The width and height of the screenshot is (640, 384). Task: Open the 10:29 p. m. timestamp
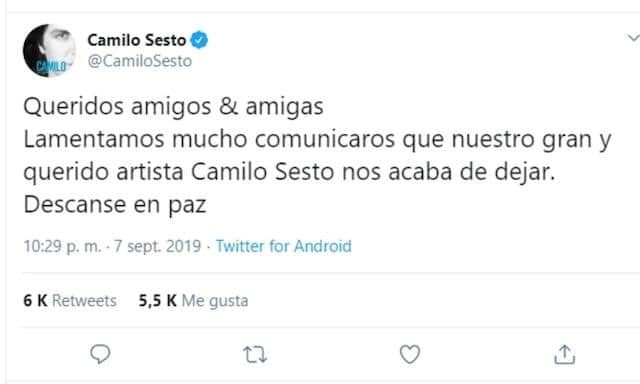(x=62, y=246)
